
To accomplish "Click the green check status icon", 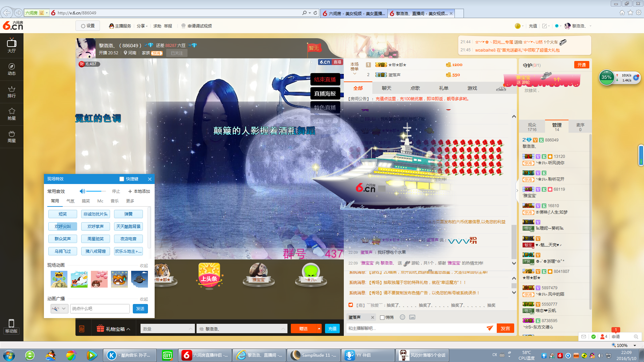I will [593, 337].
